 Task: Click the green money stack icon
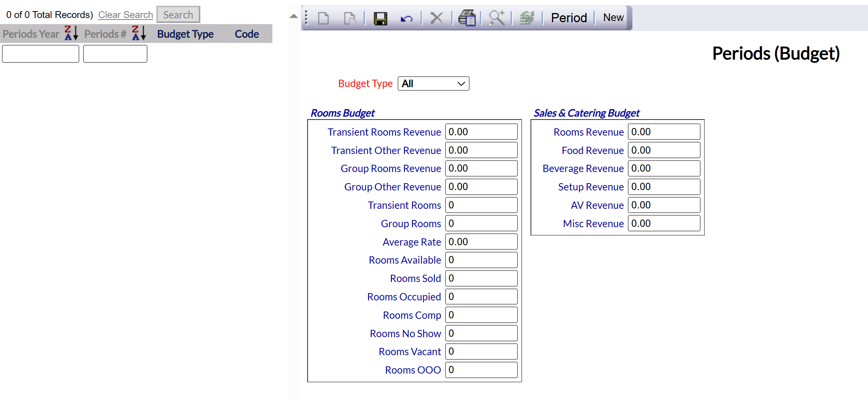pos(527,18)
